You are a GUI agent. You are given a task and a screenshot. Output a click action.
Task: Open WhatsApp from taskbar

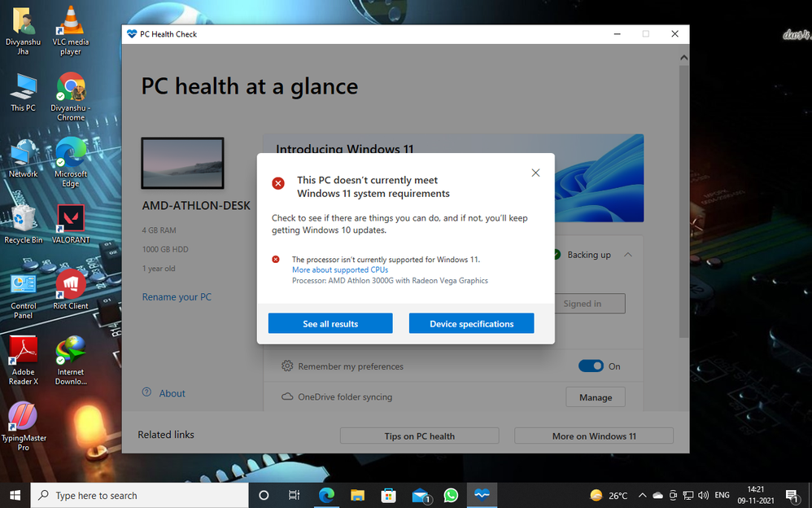tap(451, 495)
